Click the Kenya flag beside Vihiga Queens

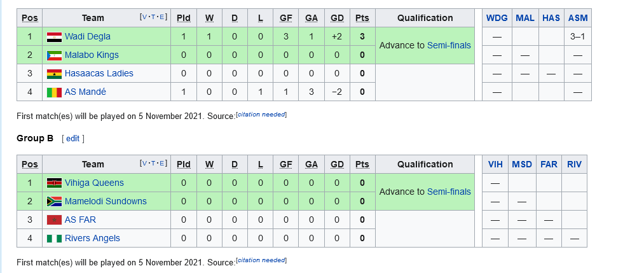[54, 183]
